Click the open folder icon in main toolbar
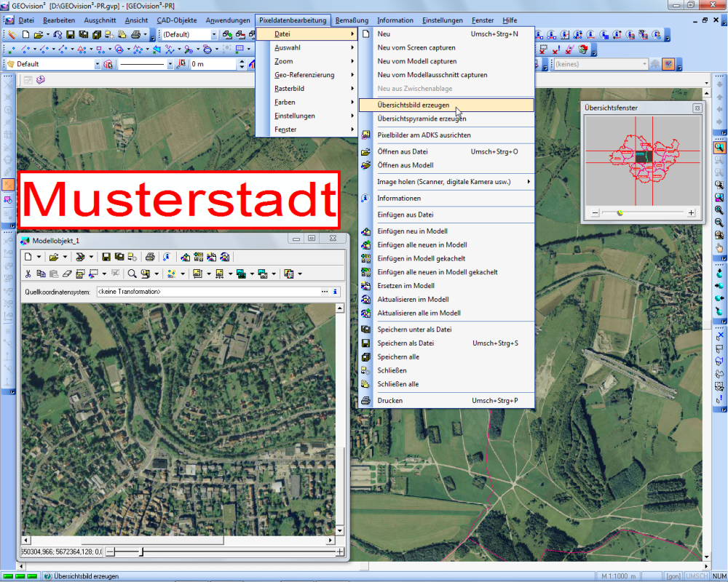The width and height of the screenshot is (728, 582). click(39, 34)
